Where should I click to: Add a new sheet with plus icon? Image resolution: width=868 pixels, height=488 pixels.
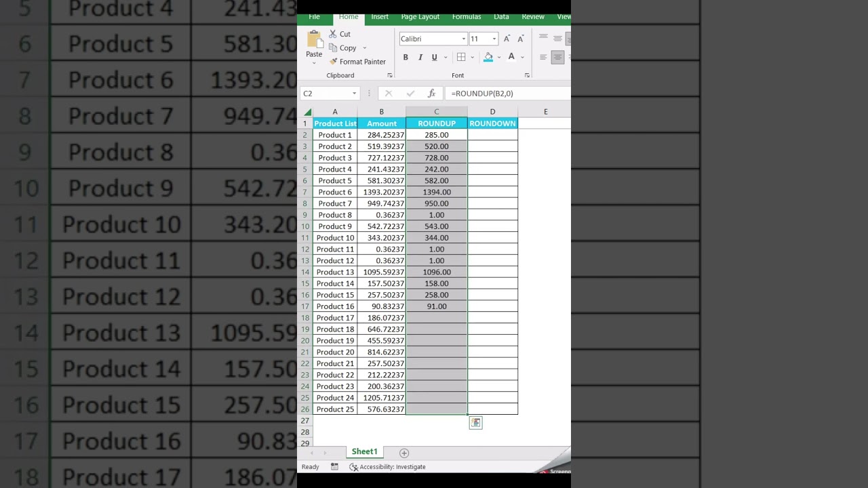[x=404, y=453]
